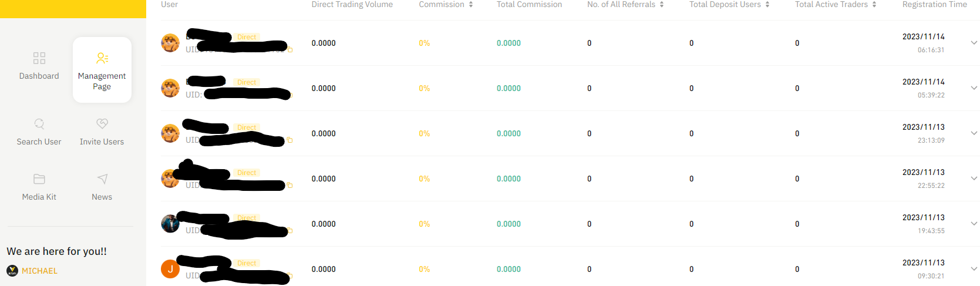Click the dark photo avatar in fifth row
980x286 pixels.
click(x=170, y=224)
